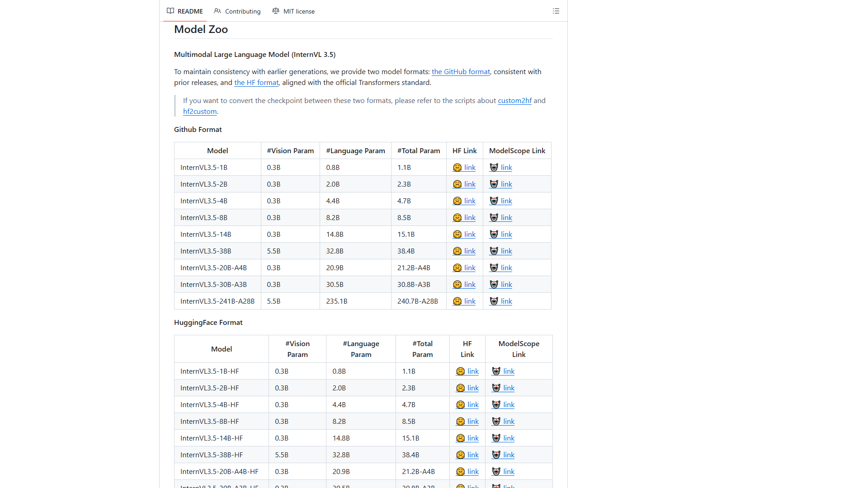Click ModelScope icon link for InternVL3.5-2B-HF
This screenshot has height=488, width=868.
coord(503,388)
